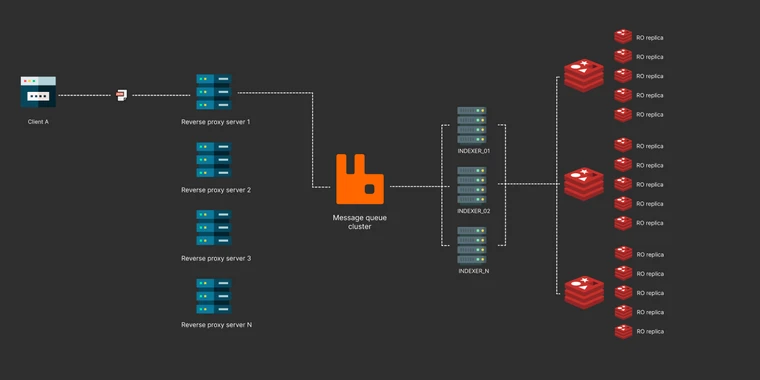
Task: Click the 'INDEXER_01' text label
Action: click(474, 151)
